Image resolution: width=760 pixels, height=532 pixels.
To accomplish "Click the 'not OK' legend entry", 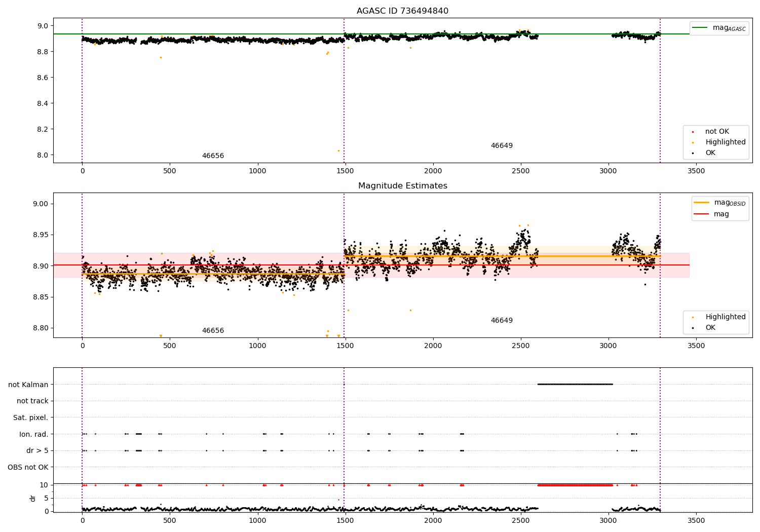I will tap(716, 132).
